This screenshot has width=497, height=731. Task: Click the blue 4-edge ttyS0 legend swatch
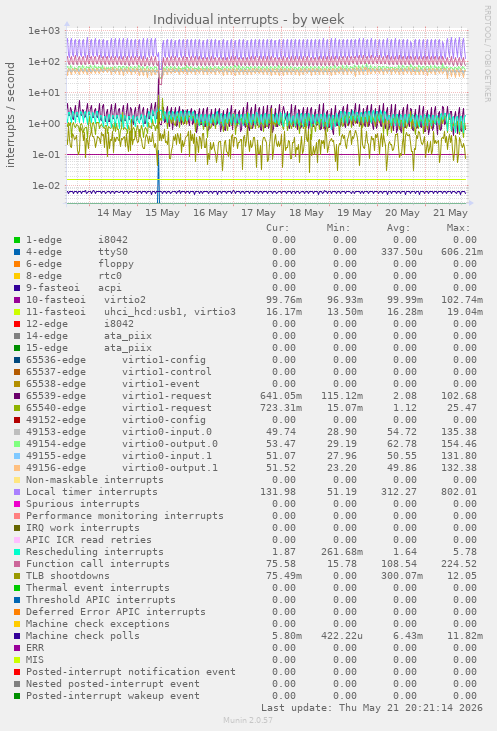pyautogui.click(x=17, y=252)
